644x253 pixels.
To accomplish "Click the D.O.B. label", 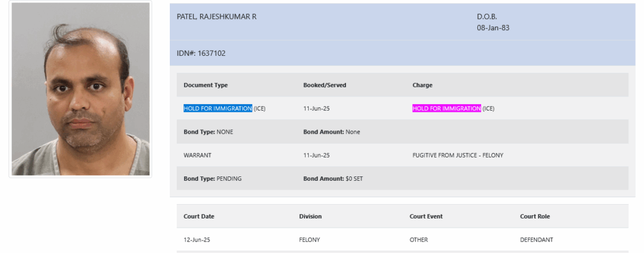I will [x=487, y=17].
